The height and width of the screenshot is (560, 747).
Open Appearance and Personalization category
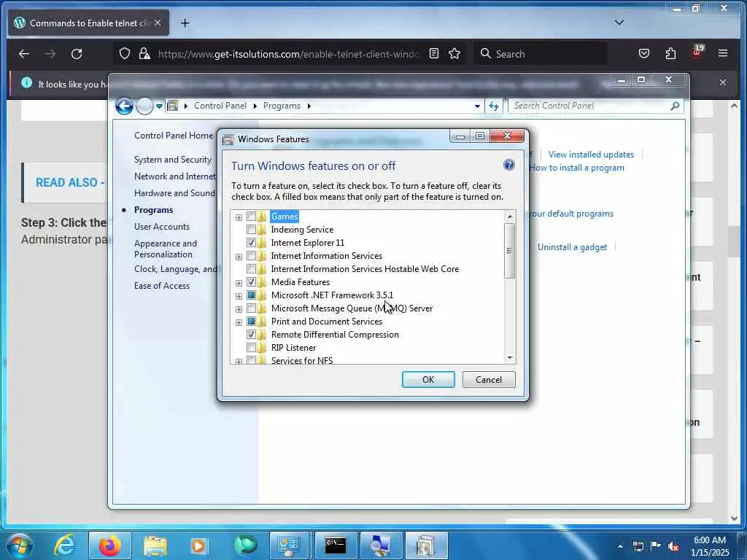point(166,249)
